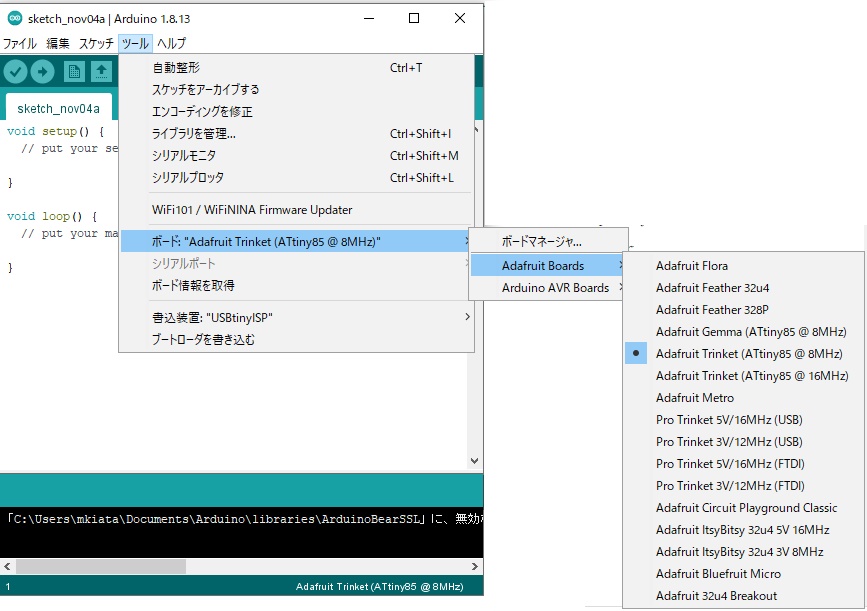Click the void loop() code line

[52, 216]
